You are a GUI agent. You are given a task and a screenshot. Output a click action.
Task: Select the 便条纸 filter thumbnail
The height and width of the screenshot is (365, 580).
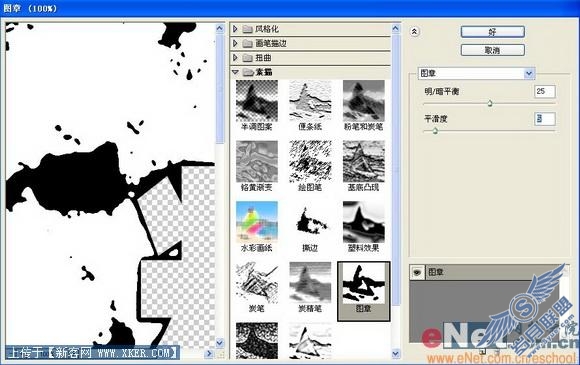310,101
